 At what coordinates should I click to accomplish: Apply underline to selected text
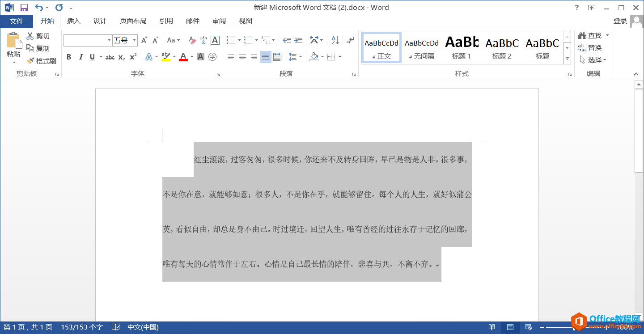(x=91, y=57)
